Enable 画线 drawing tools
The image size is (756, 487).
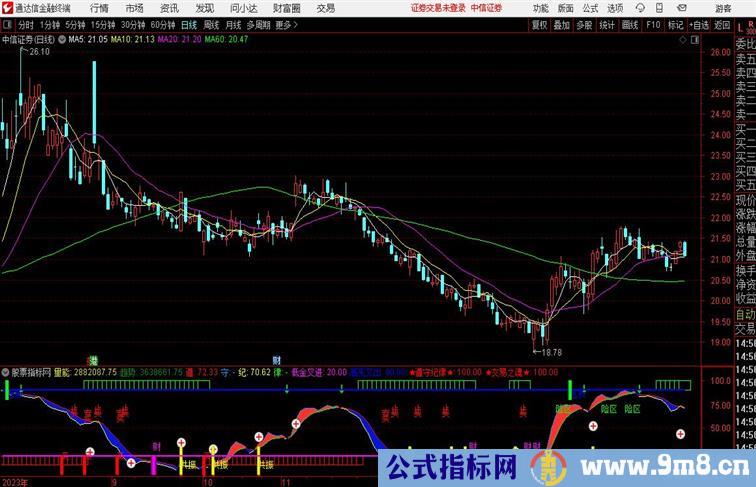click(630, 24)
